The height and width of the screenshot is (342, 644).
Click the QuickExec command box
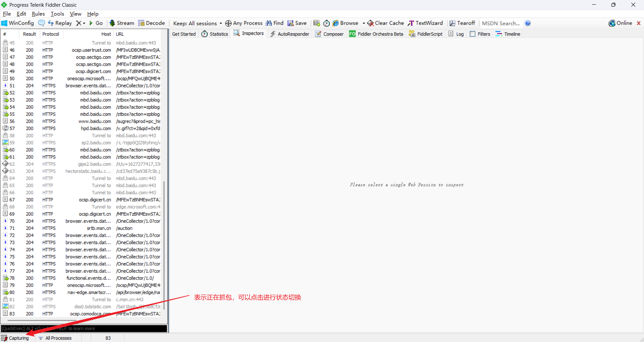[x=84, y=329]
